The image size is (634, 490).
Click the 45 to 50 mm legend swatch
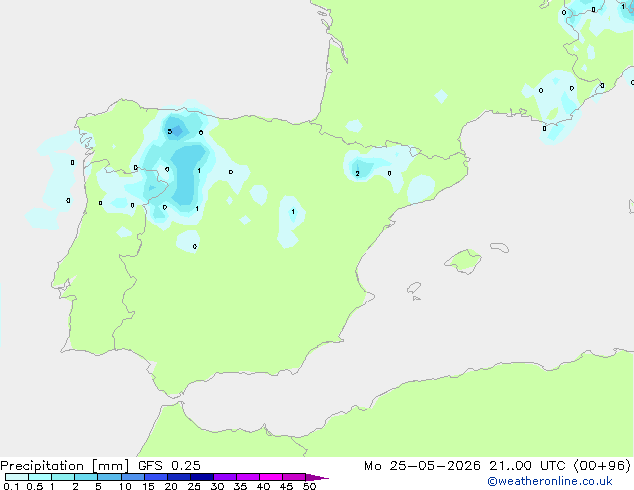point(294,477)
